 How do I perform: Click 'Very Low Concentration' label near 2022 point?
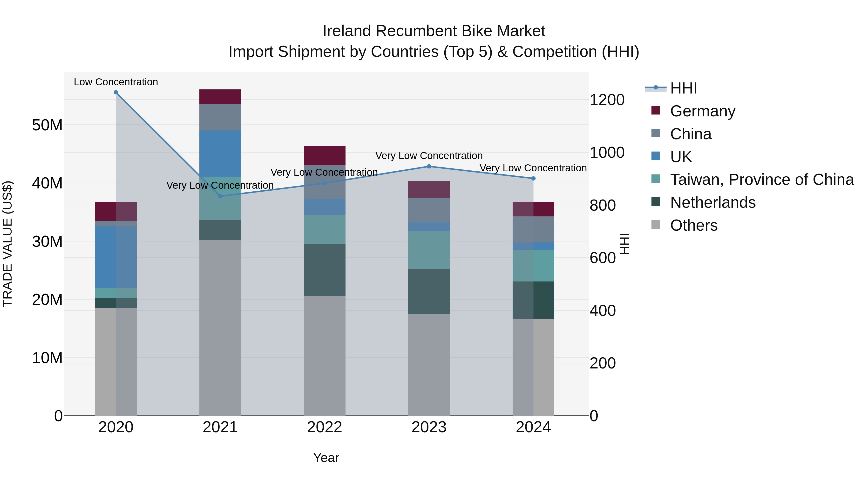(x=324, y=172)
